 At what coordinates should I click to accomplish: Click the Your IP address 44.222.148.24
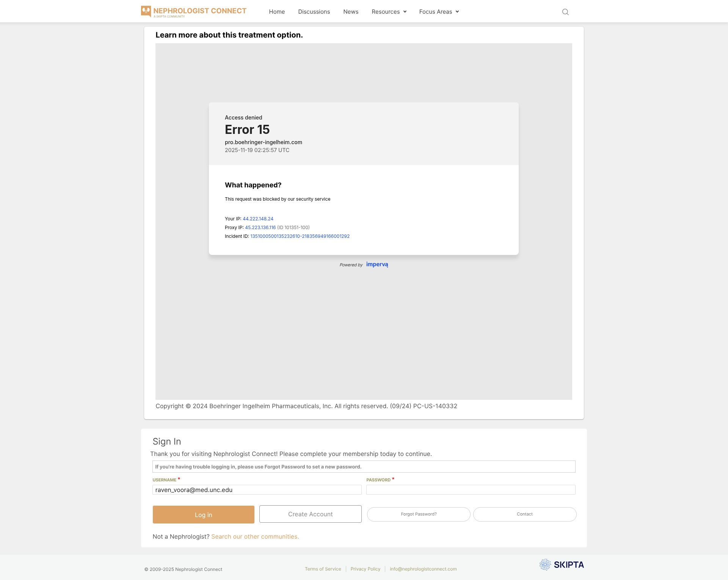point(258,219)
